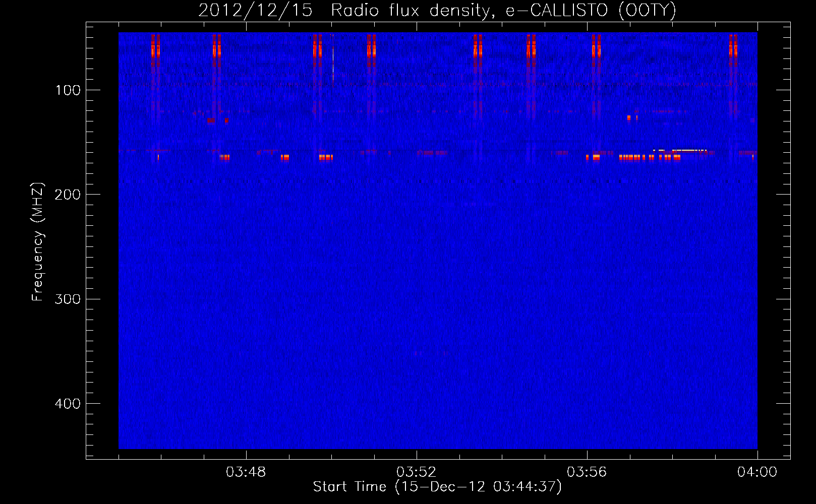Click the "03:52" time tick label
The height and width of the screenshot is (504, 816).
point(416,472)
